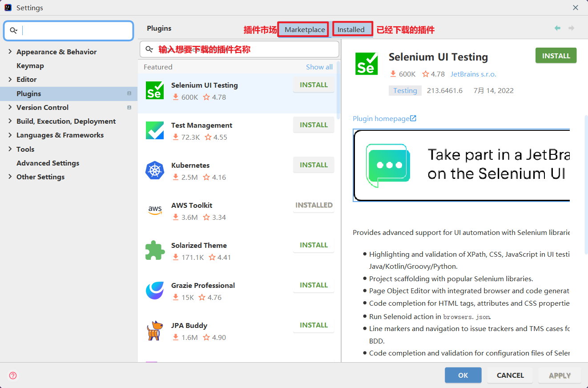This screenshot has height=388, width=588.
Task: Focus the plugin marketplace search field
Action: coord(239,49)
